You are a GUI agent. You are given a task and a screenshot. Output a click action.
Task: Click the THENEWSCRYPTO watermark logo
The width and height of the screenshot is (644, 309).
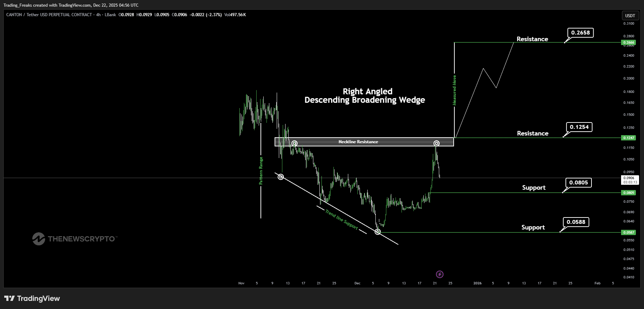tap(74, 239)
